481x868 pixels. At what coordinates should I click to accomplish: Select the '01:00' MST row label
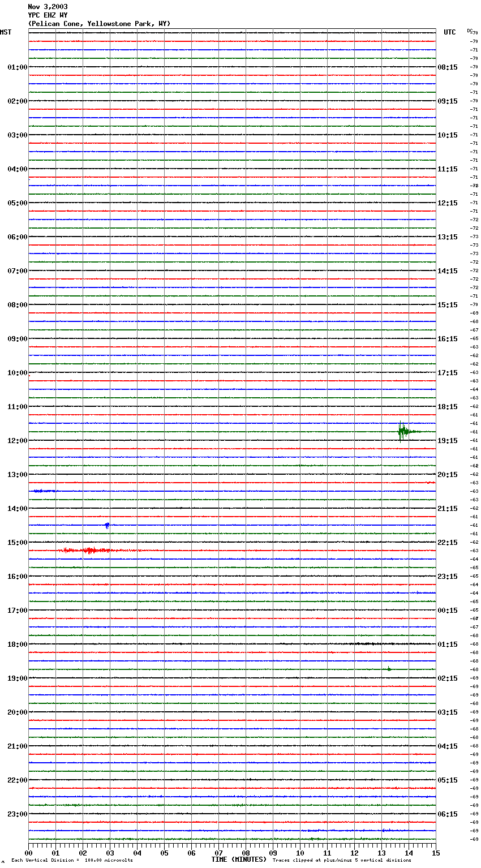18,67
